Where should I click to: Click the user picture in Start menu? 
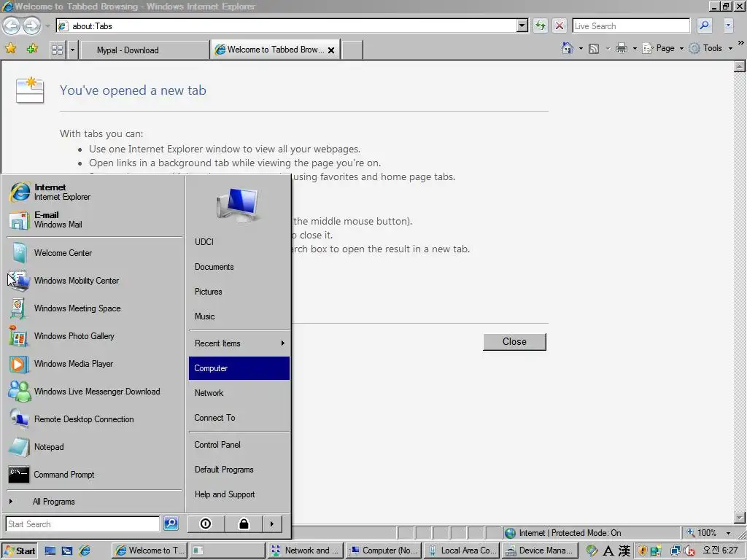[237, 205]
